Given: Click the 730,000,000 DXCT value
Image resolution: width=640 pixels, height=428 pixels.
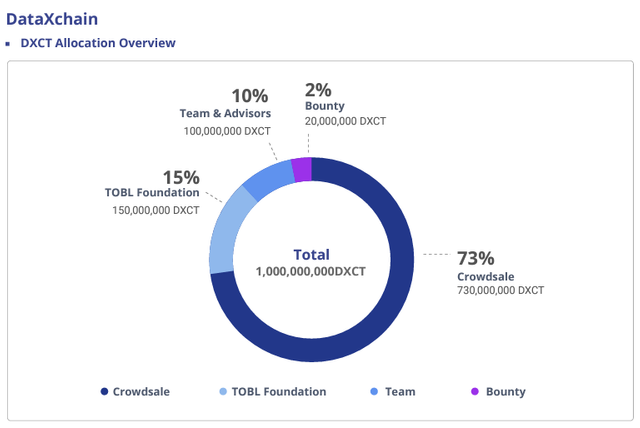Looking at the screenshot, I should [500, 290].
